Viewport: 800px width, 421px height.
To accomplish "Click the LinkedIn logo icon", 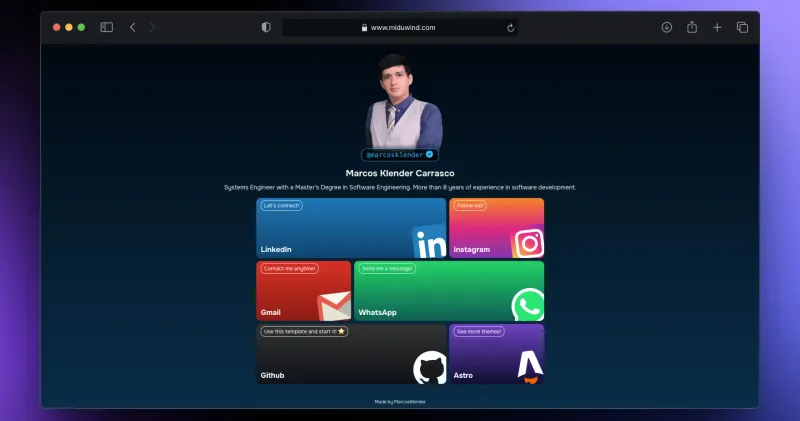I will (430, 243).
